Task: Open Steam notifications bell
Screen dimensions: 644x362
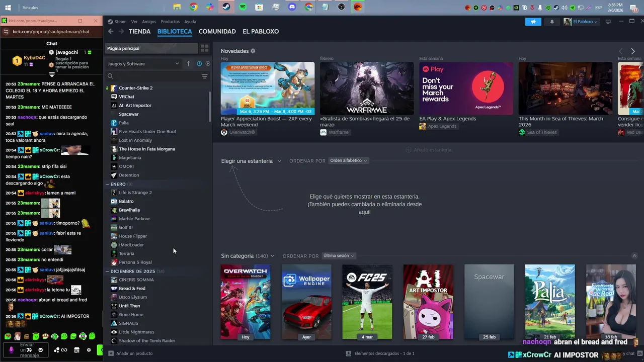Action: (x=552, y=22)
